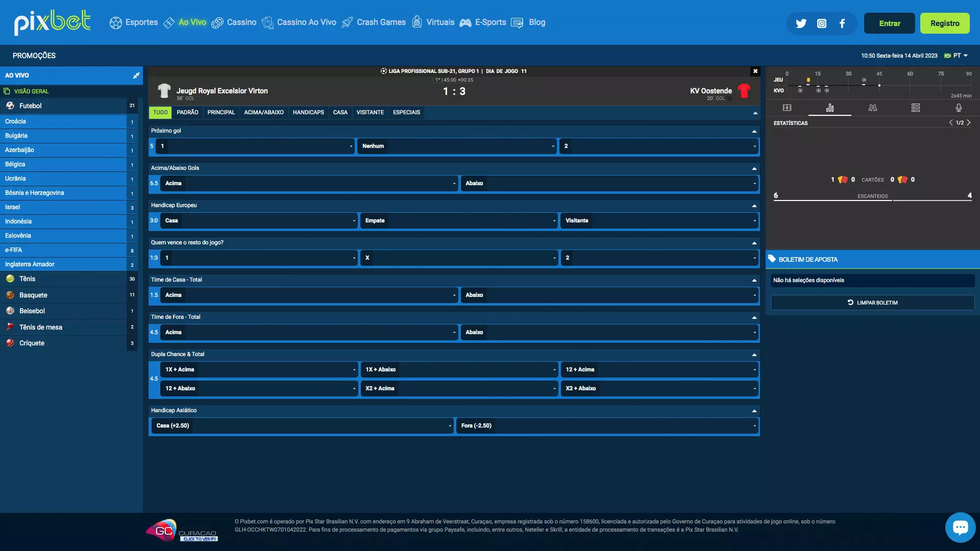Viewport: 980px width, 551px height.
Task: Open Bósnia e Herzegovina category row
Action: pyautogui.click(x=69, y=193)
